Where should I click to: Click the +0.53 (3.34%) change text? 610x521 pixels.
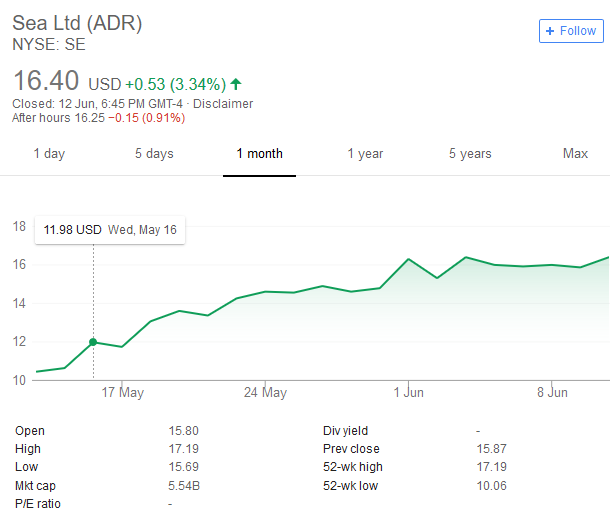click(175, 84)
